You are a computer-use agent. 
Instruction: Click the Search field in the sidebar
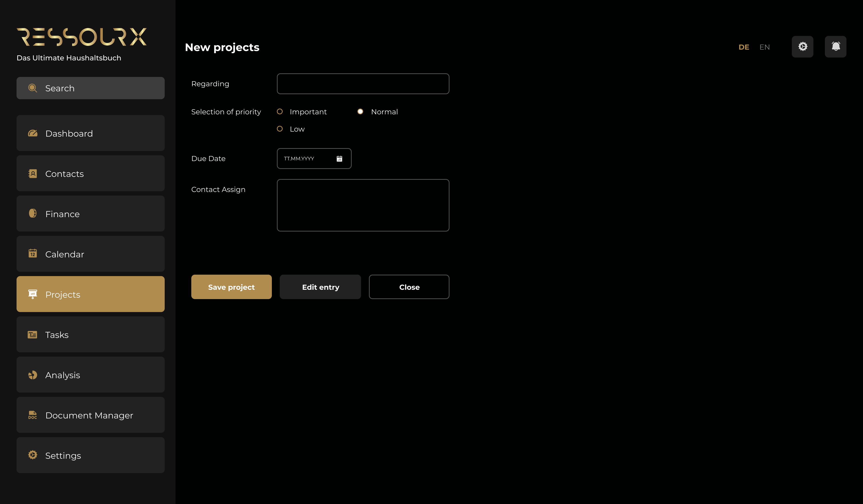[90, 88]
